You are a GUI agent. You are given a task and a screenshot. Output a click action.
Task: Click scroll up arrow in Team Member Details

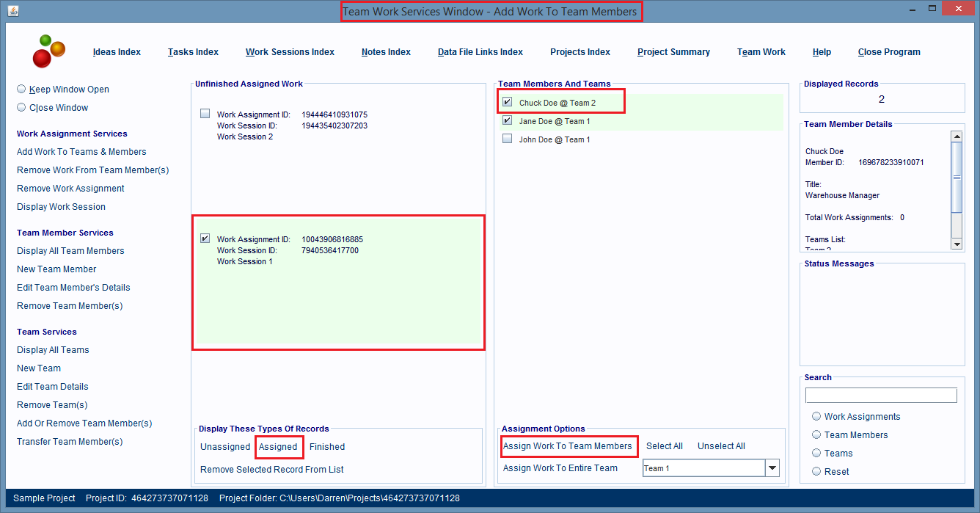point(957,137)
